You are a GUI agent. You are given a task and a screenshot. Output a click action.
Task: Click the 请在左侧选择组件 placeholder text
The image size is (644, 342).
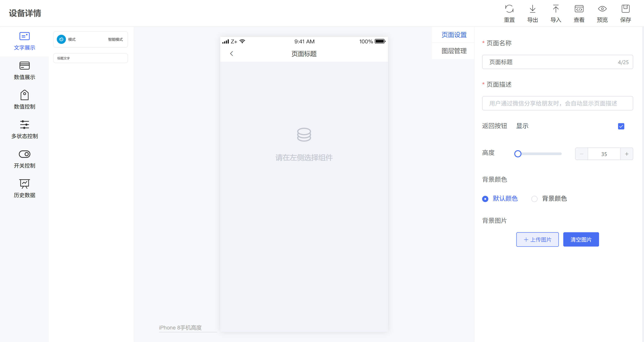coord(304,158)
